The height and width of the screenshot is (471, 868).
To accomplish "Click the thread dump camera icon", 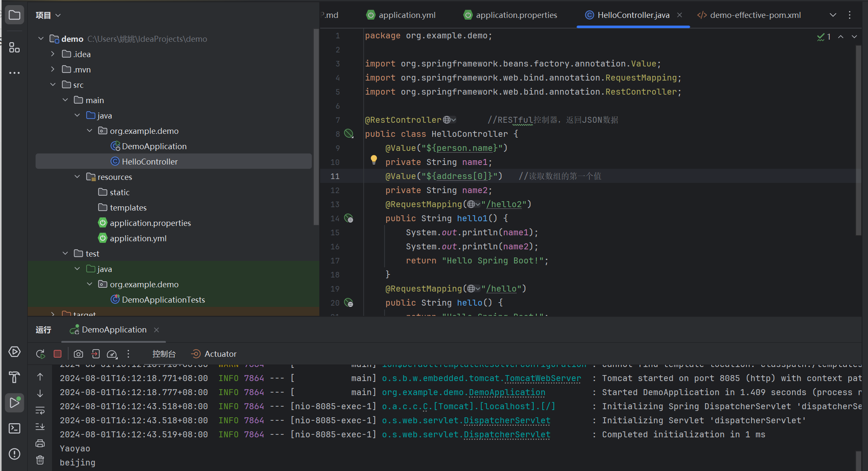I will click(78, 354).
